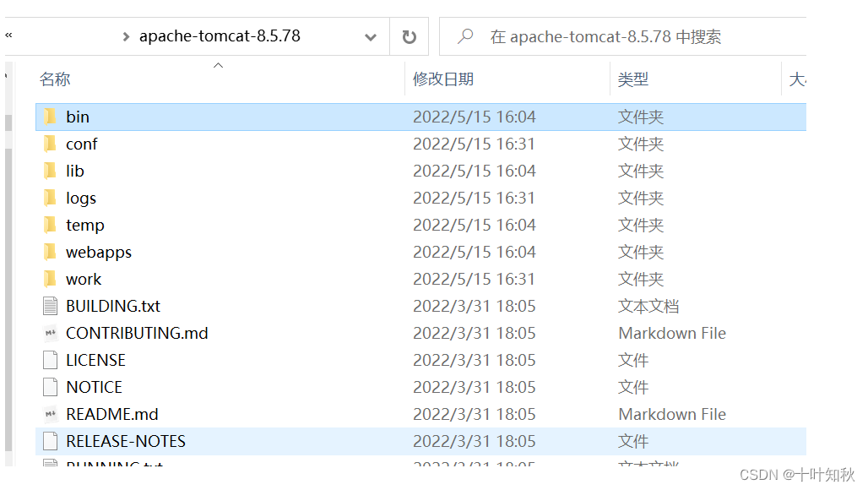
Task: Show hidden breadcrumb path with double chevron
Action: coord(8,35)
